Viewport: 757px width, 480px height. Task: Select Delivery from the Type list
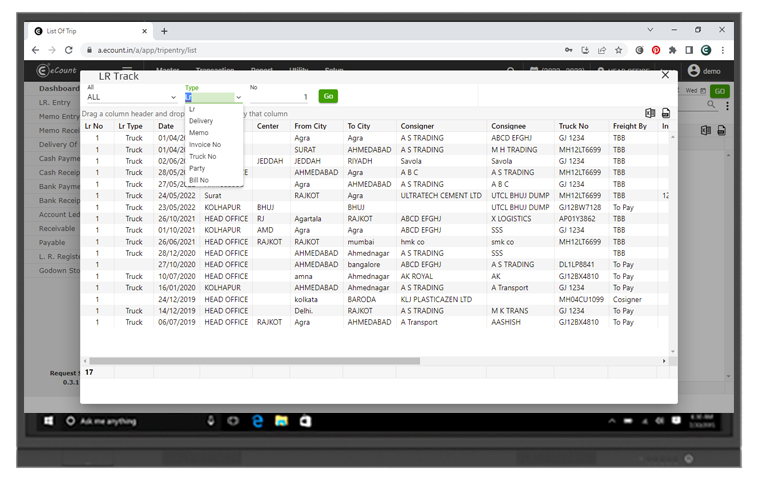201,121
